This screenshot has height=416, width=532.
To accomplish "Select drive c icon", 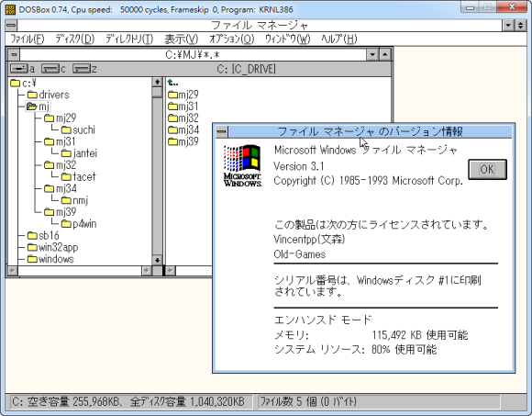I will 53,69.
